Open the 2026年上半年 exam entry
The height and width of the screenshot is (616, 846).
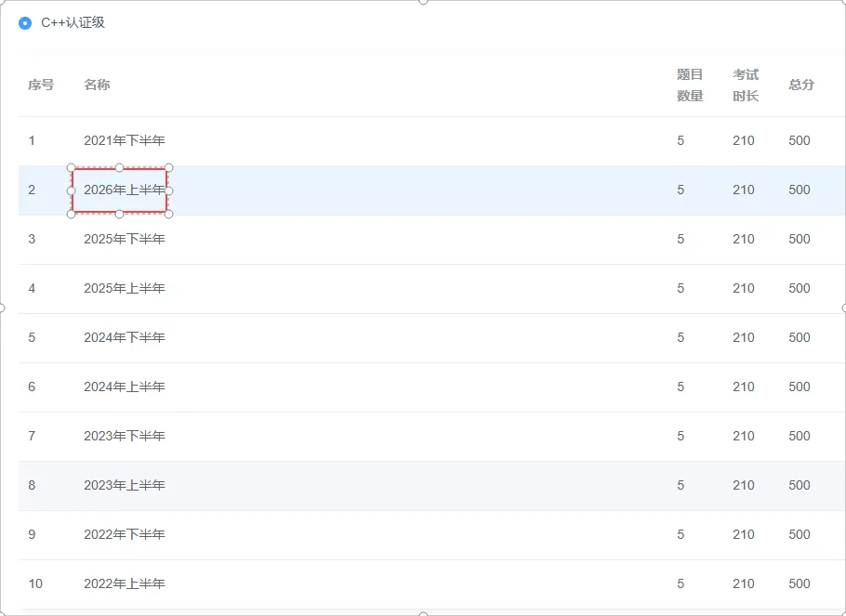124,190
